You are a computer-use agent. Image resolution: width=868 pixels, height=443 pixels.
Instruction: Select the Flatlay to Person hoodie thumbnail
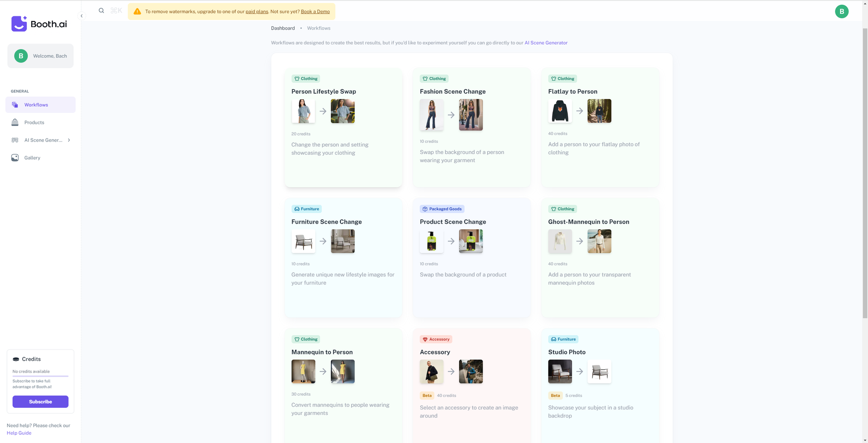pos(560,111)
